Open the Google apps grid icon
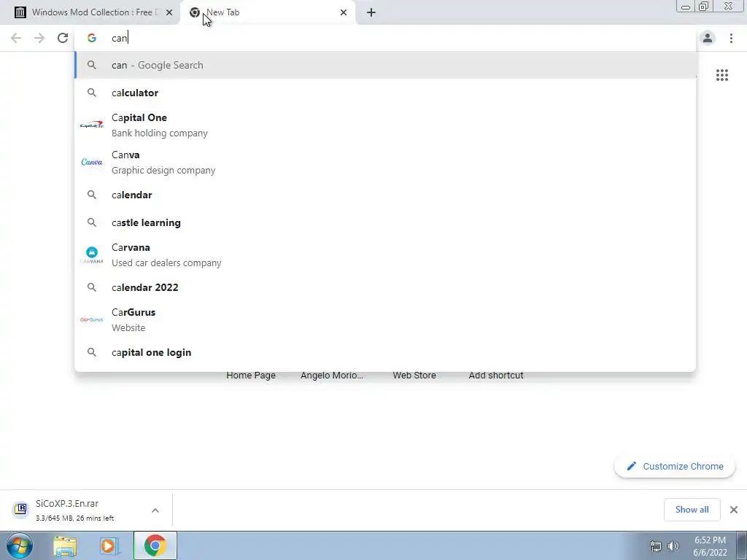 [721, 75]
